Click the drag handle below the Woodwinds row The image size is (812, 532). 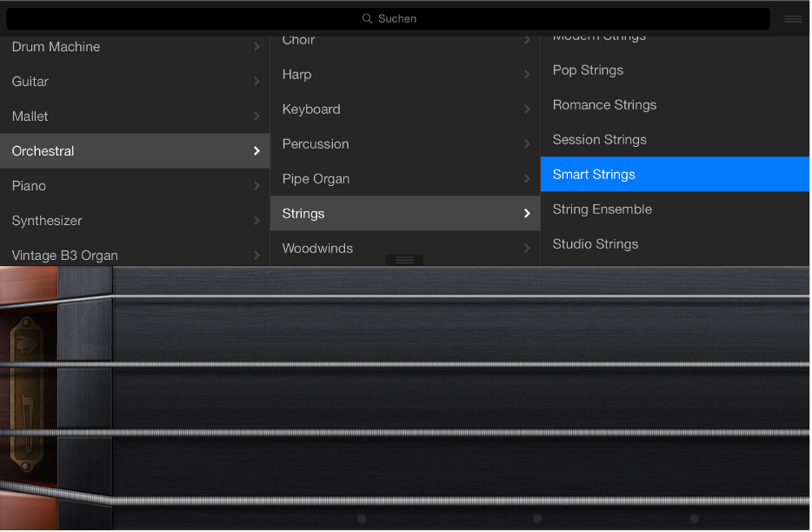[403, 259]
